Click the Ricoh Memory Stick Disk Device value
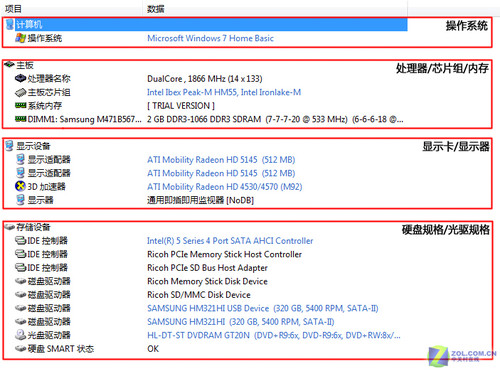 pyautogui.click(x=207, y=281)
